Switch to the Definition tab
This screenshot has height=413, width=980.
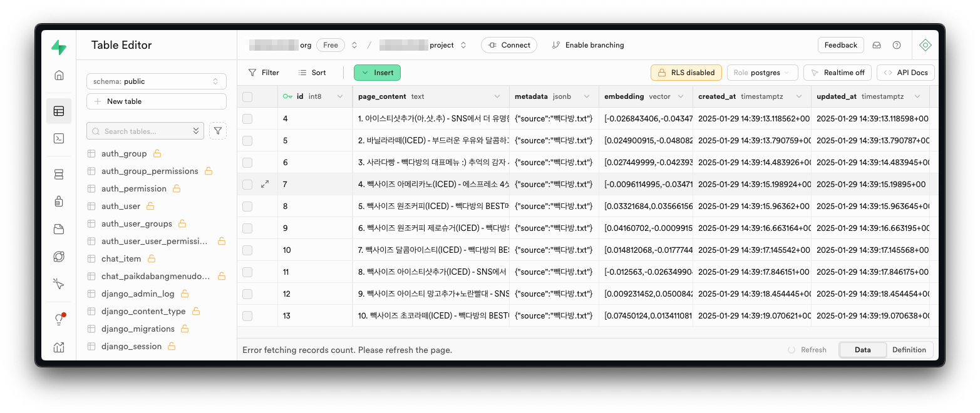[909, 350]
